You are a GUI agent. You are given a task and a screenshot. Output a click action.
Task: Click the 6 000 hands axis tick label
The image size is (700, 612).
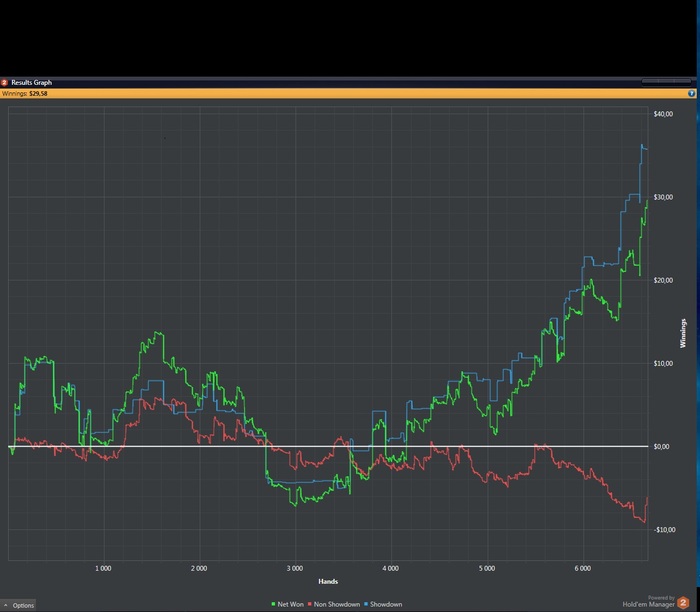pos(583,568)
